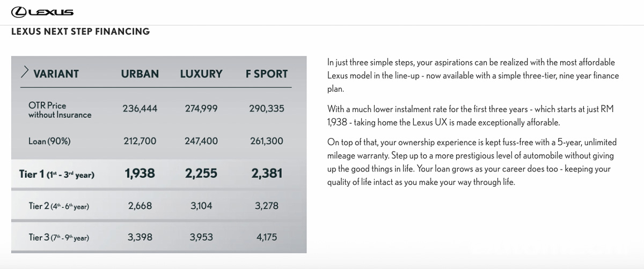644x269 pixels.
Task: Click the Tier 1 row label
Action: (56, 174)
